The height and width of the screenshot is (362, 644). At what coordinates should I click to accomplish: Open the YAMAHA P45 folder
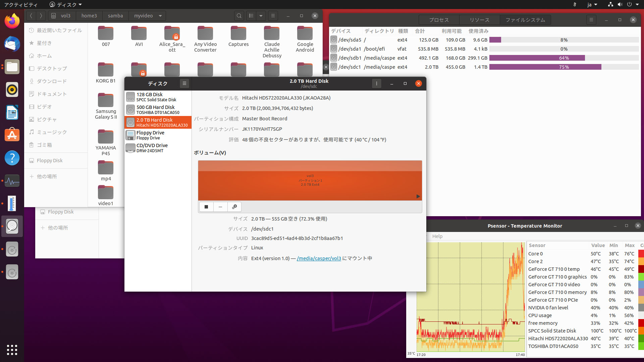(106, 142)
